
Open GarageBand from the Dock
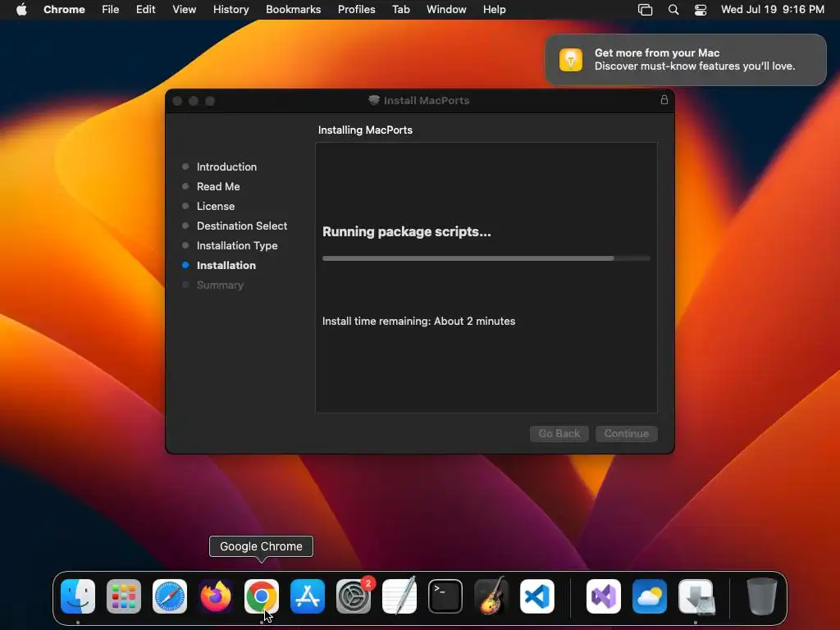[491, 596]
